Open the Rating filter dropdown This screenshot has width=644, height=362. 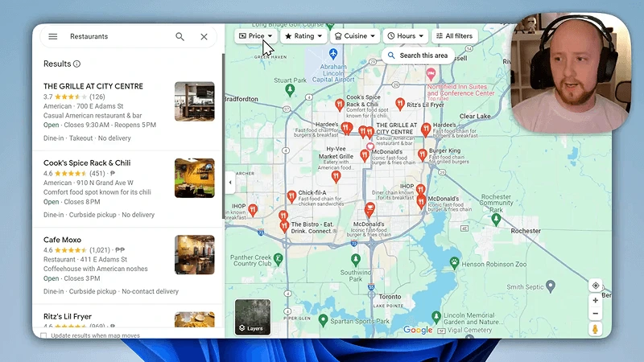(303, 36)
